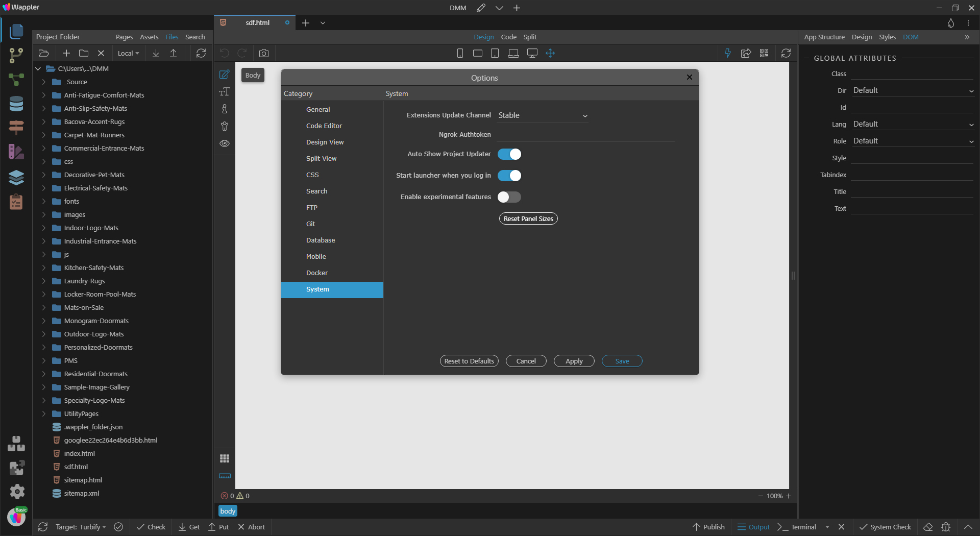The image size is (980, 536).
Task: Enable experimental features toggle
Action: [x=509, y=197]
